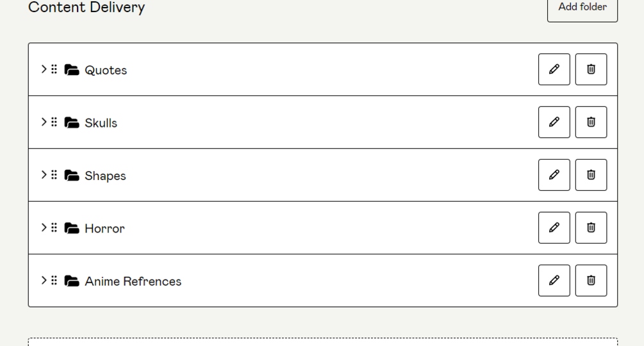The image size is (644, 346).
Task: Delete the Quotes folder
Action: click(591, 69)
